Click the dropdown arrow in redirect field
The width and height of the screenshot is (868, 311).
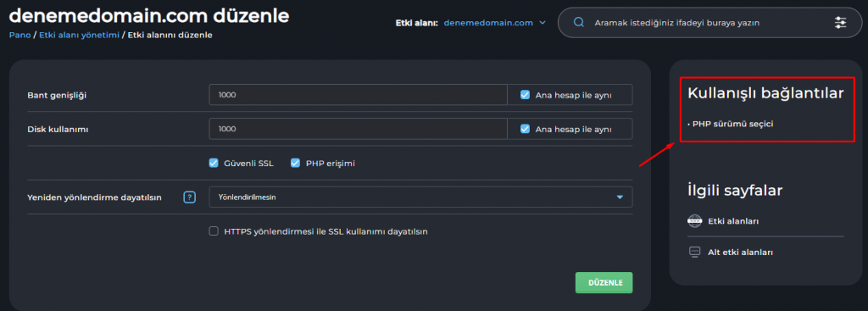click(620, 197)
